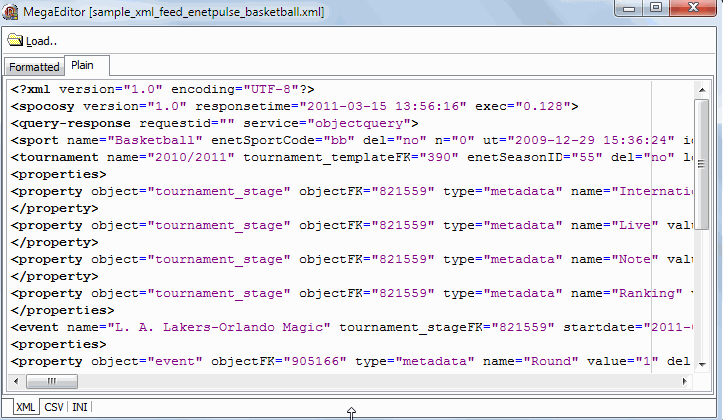Viewport: 723px width, 420px height.
Task: Click the Load folder icon
Action: coord(15,40)
